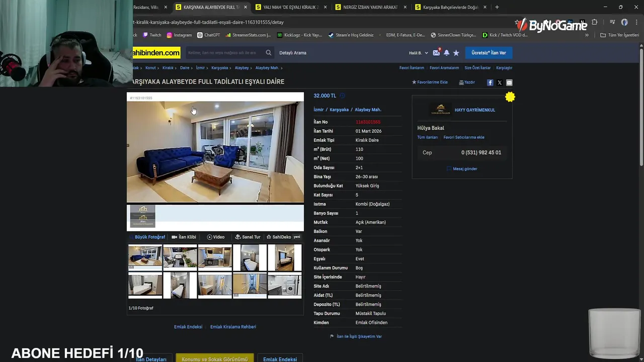Open Kick / Twitch VOD bookmark

click(505, 35)
